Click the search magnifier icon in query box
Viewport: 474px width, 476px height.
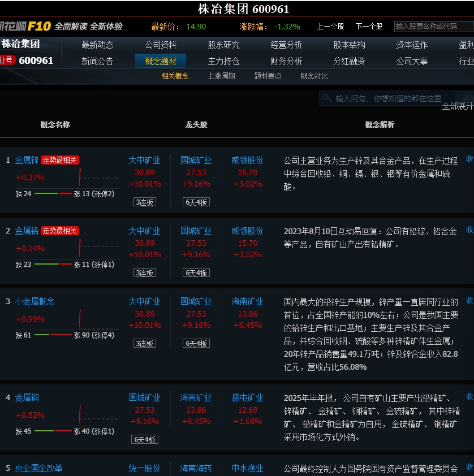327,98
